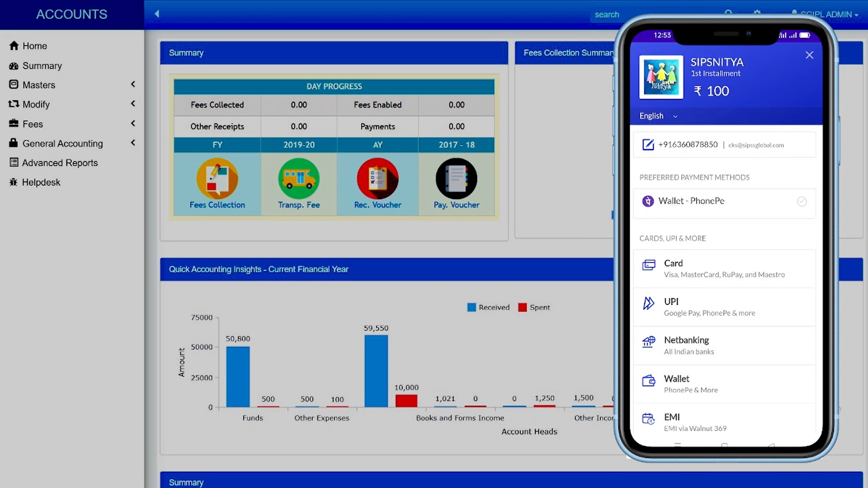Image resolution: width=868 pixels, height=488 pixels.
Task: Choose the UPI payment option
Action: 724,307
